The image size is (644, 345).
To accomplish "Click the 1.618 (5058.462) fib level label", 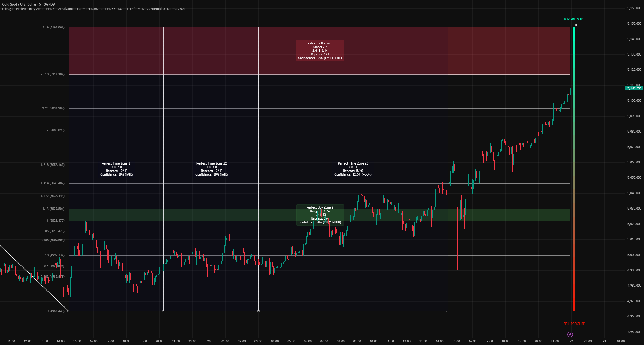I will tap(52, 165).
